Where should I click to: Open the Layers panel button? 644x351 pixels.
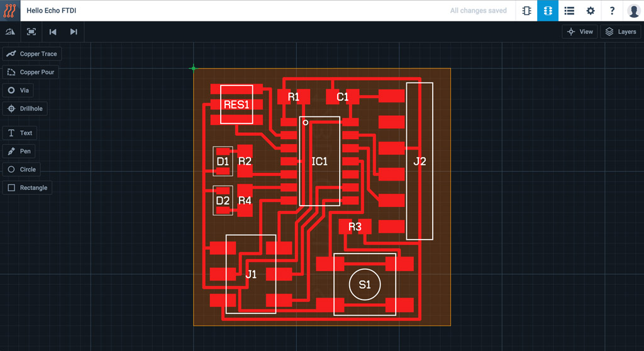pos(620,31)
